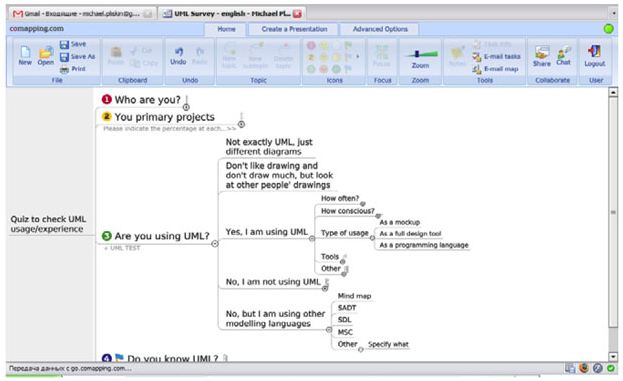Image resolution: width=623 pixels, height=381 pixels.
Task: Click the green check icon in status bar
Action: click(x=611, y=368)
